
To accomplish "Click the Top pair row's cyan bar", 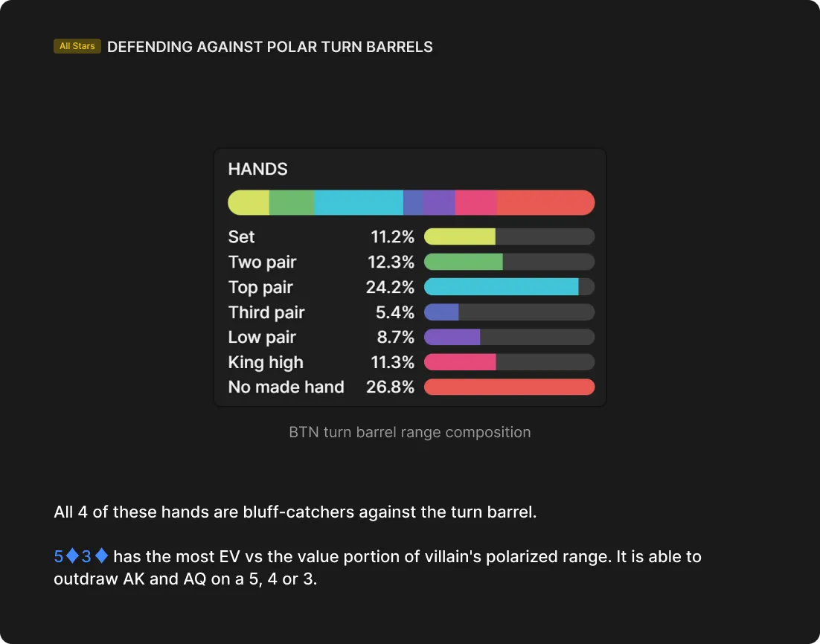I will coord(501,287).
